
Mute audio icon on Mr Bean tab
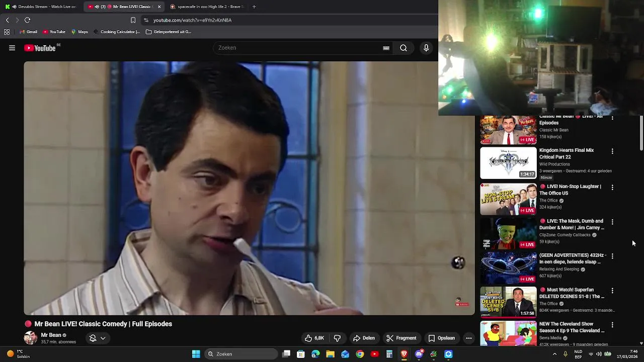[x=97, y=7]
